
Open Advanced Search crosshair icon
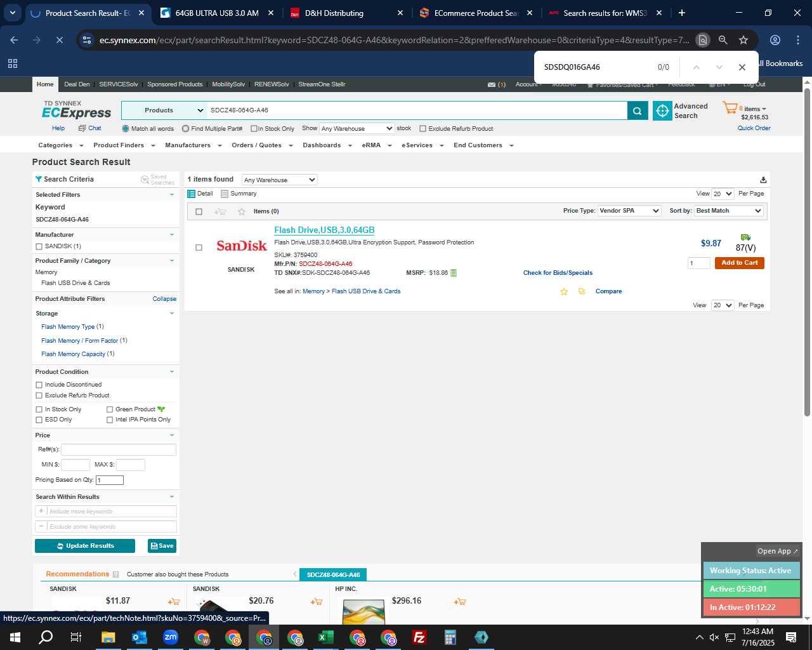coord(662,110)
